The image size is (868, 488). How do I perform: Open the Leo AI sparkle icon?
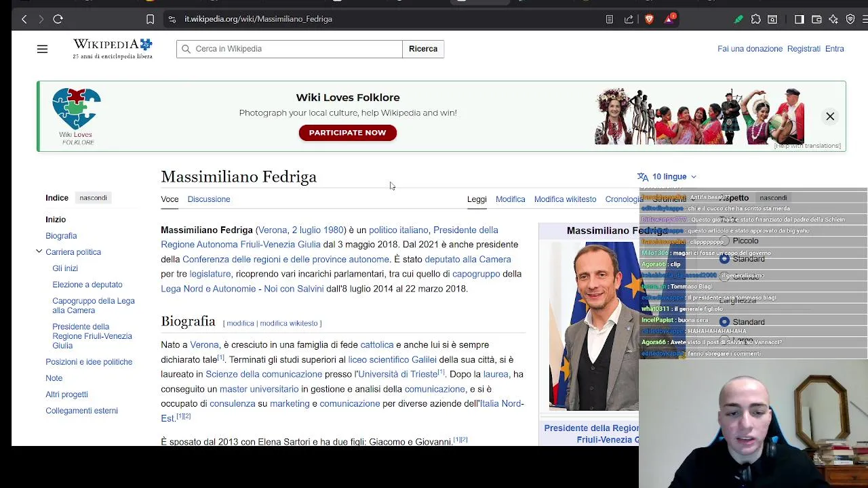(833, 19)
